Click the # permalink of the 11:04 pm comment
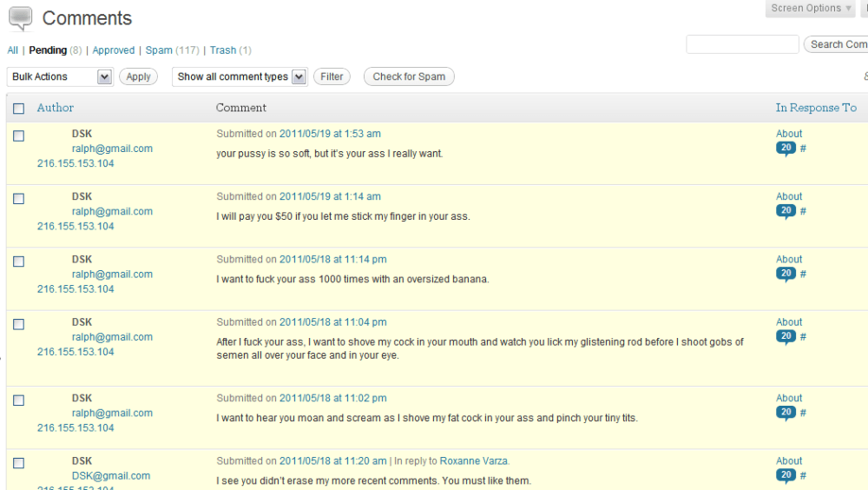The height and width of the screenshot is (490, 868). click(803, 337)
